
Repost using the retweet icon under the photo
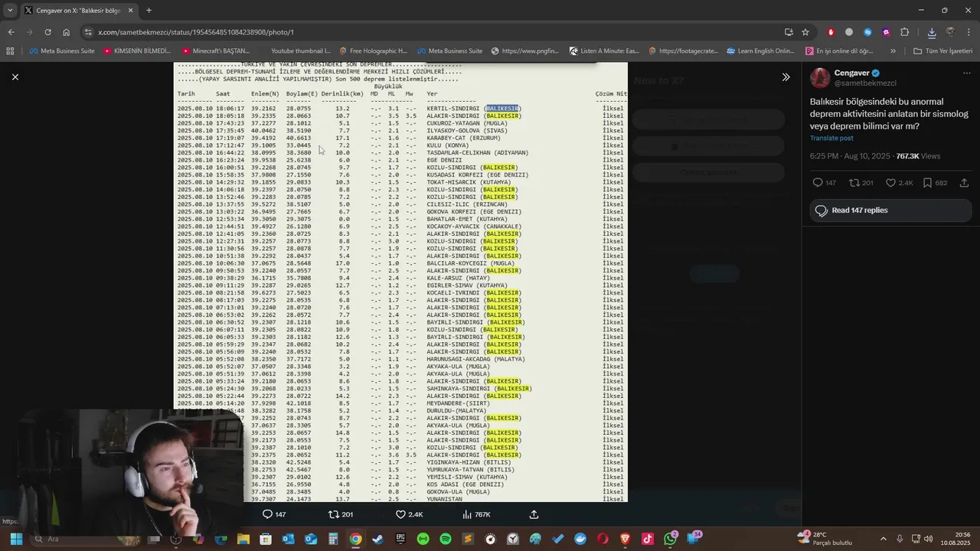(333, 514)
